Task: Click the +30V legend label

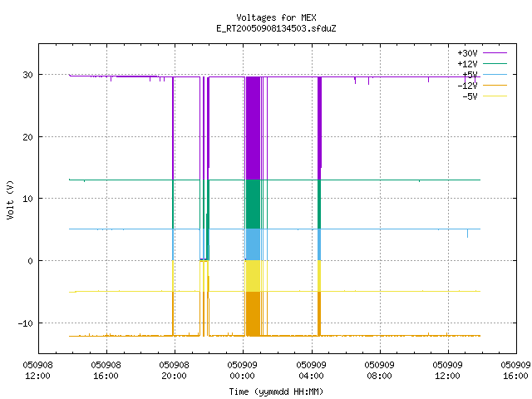Action: point(467,53)
